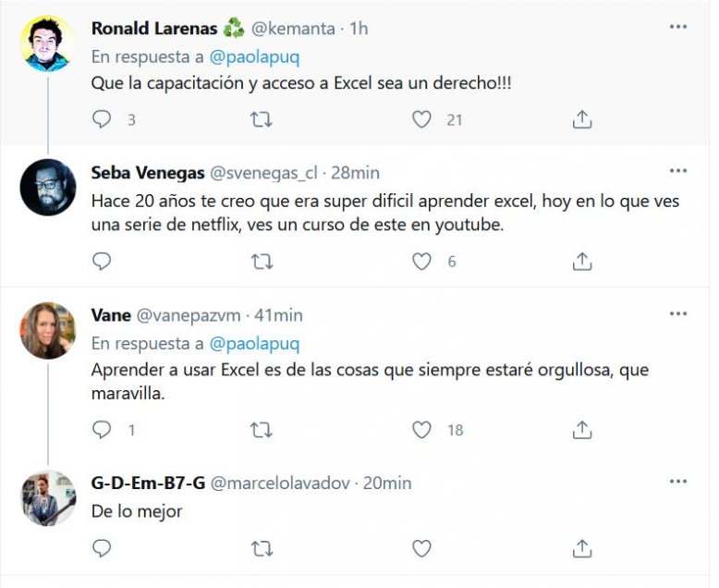Open more options on Vane's tweet
Viewport: 719px width, 588px height.
pos(678,314)
